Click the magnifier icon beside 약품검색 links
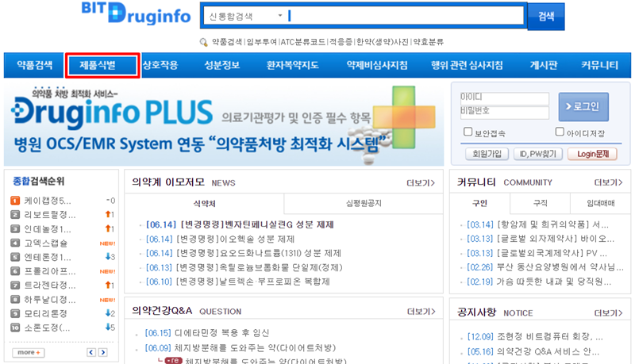Screen dimensions: 635x364 tap(204, 42)
